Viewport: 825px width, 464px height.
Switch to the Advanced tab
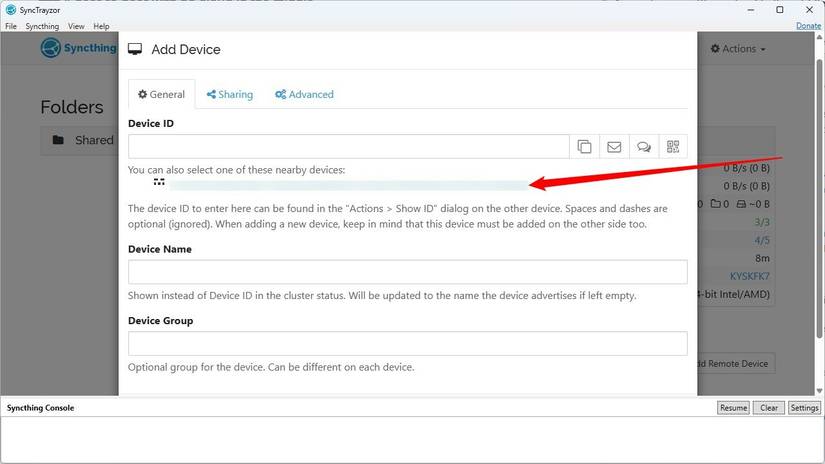304,95
